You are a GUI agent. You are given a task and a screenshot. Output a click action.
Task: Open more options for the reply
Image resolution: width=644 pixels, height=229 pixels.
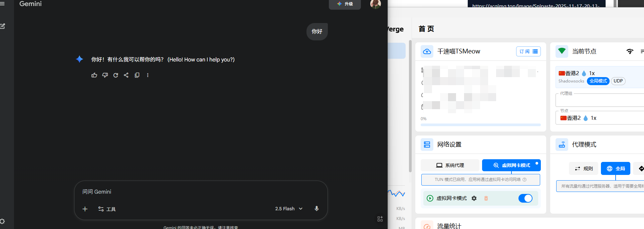148,75
